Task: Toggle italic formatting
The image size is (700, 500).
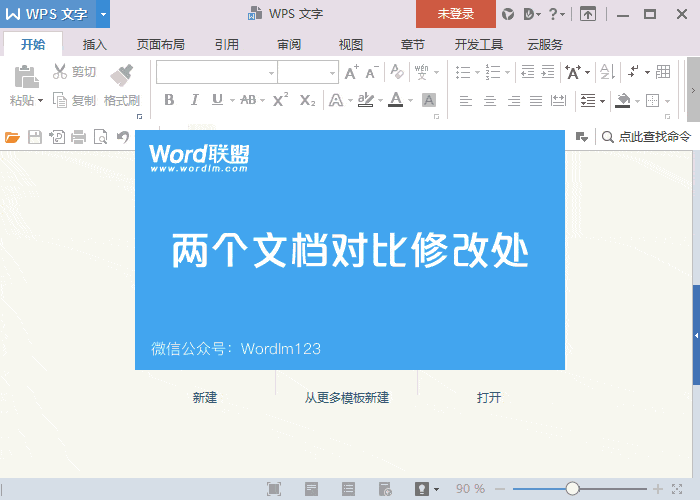Action: click(x=194, y=100)
